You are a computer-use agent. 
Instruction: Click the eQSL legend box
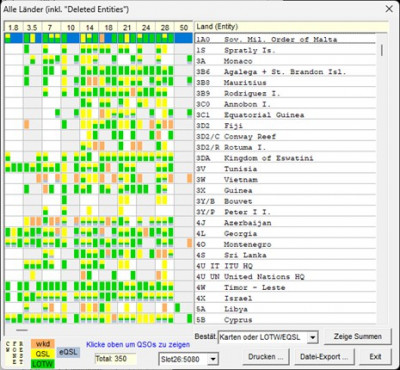coord(68,352)
